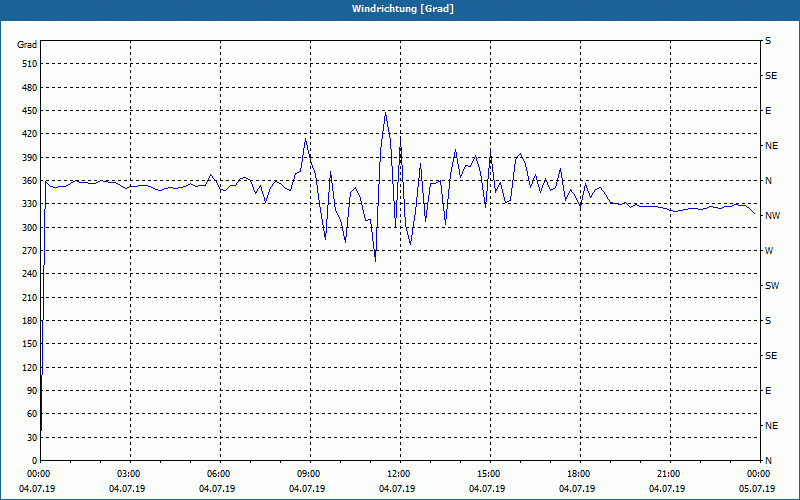Click the 390 degree axis label
800x500 pixels.
pyautogui.click(x=30, y=158)
